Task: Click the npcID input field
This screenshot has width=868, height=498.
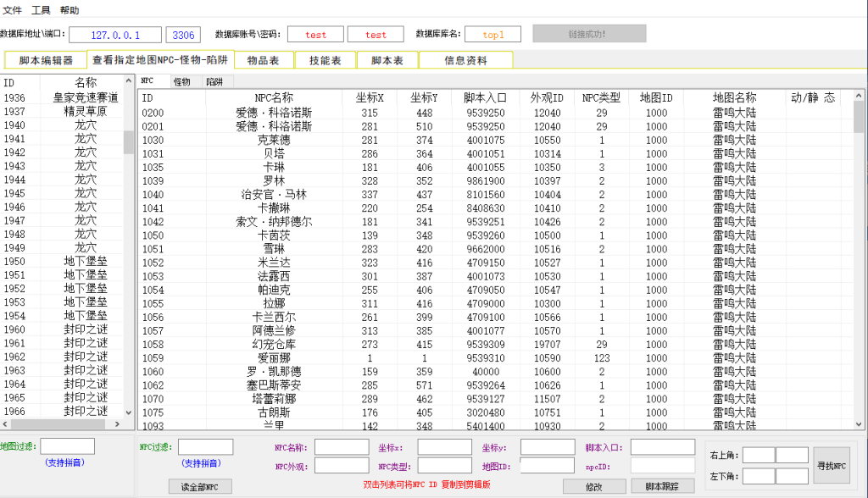Action: coord(663,465)
